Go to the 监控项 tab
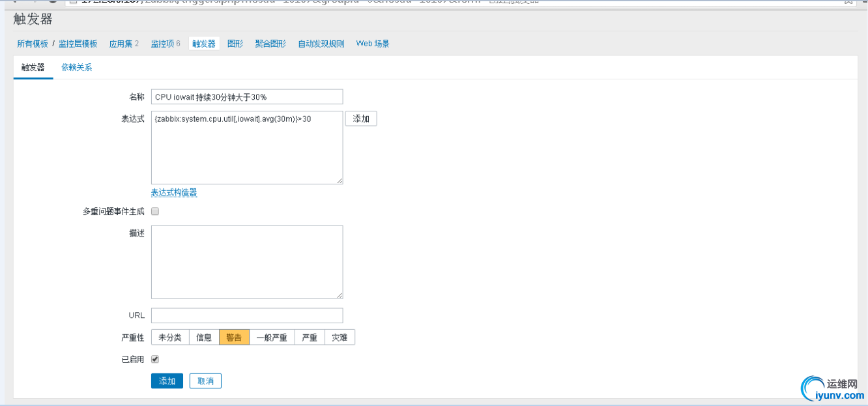The image size is (868, 406). (162, 44)
